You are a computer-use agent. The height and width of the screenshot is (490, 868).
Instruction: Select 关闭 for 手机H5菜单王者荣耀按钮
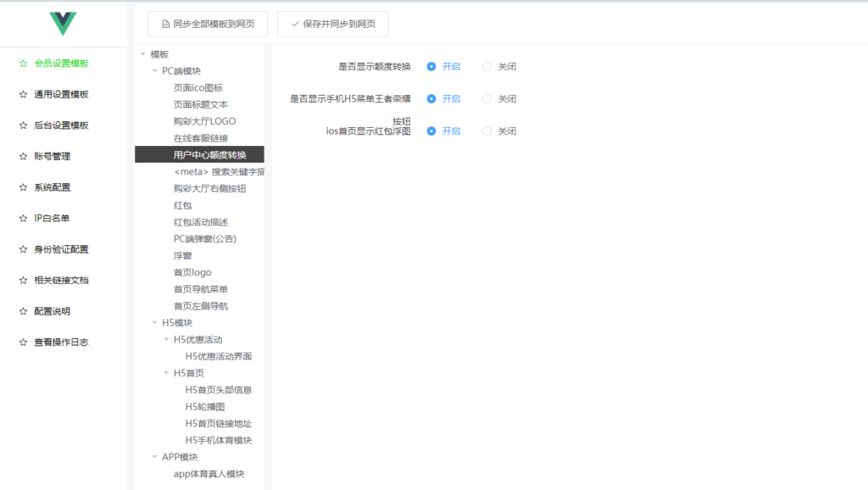(487, 98)
